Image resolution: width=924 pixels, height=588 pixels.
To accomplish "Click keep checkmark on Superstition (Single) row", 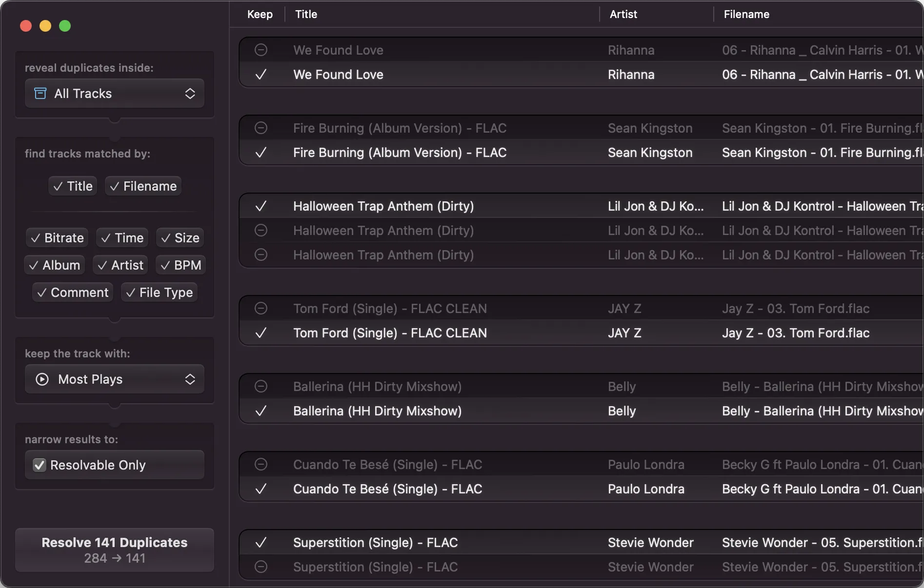I will coord(261,542).
